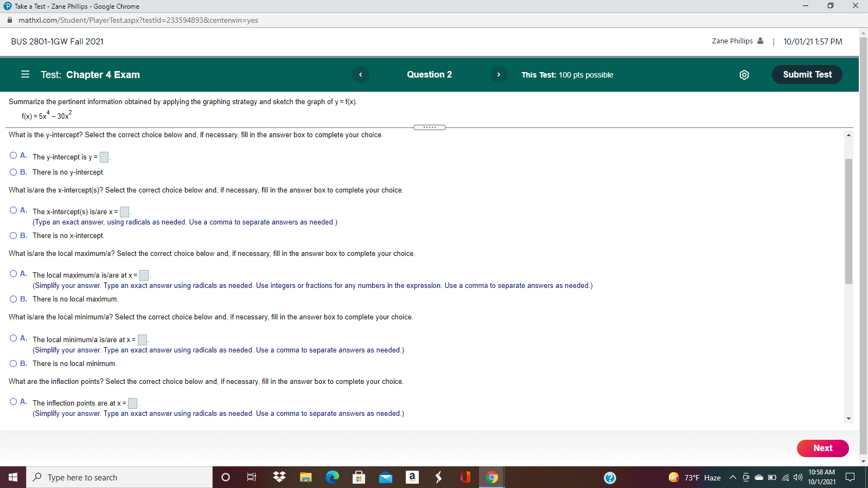
Task: Switch to Google Chrome on the taskbar
Action: click(492, 477)
